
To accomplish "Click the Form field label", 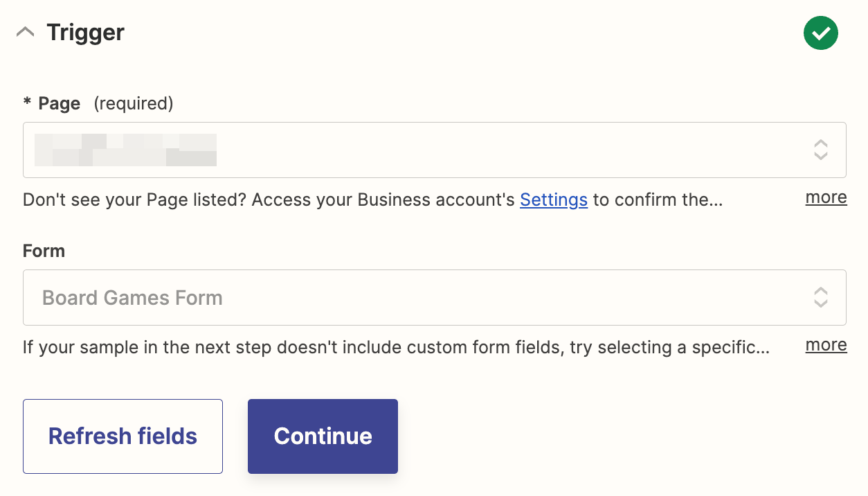I will tap(44, 251).
